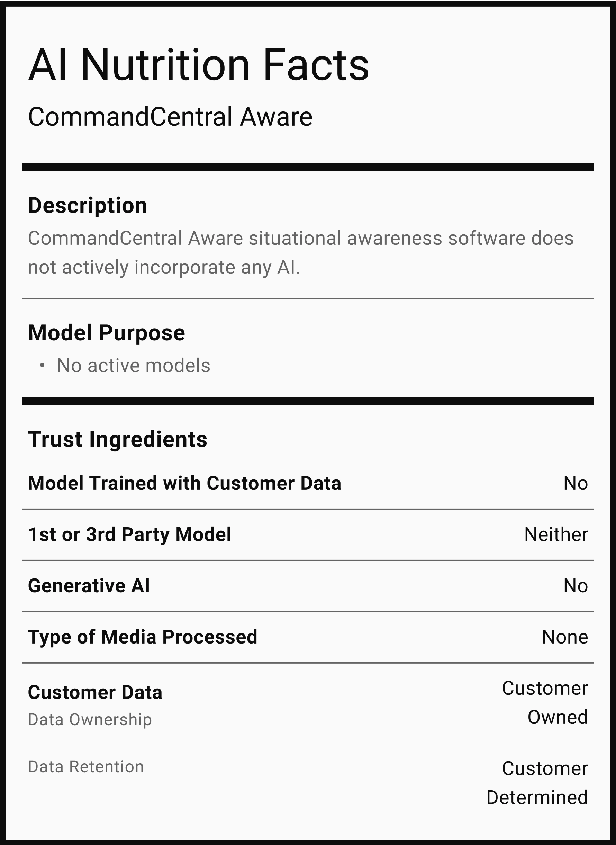Image resolution: width=616 pixels, height=845 pixels.
Task: Select the Model Purpose heading
Action: [106, 333]
